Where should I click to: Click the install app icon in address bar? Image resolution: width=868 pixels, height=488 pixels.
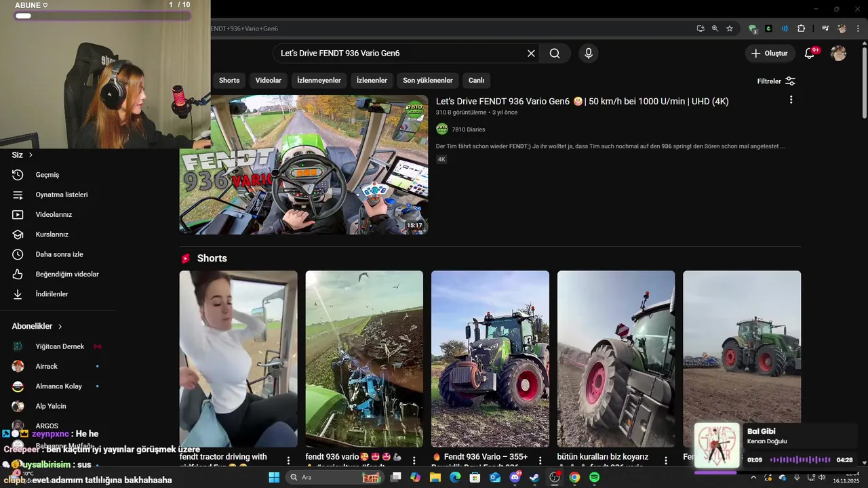701,28
